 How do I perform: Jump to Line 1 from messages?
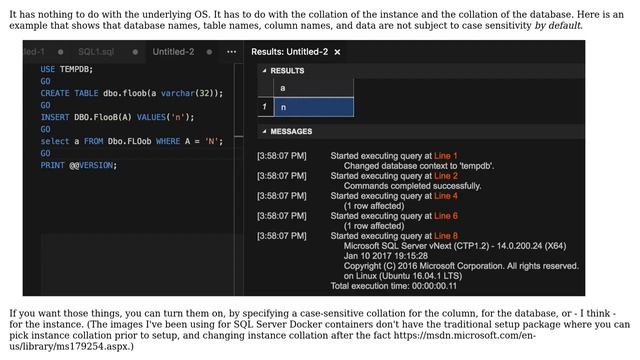pos(445,156)
